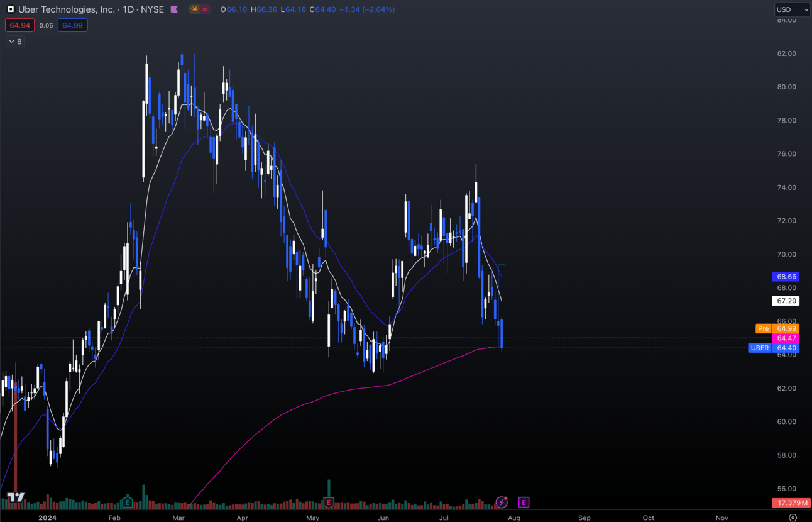Click the 70.00 price scale label
812x522 pixels.
click(x=787, y=255)
